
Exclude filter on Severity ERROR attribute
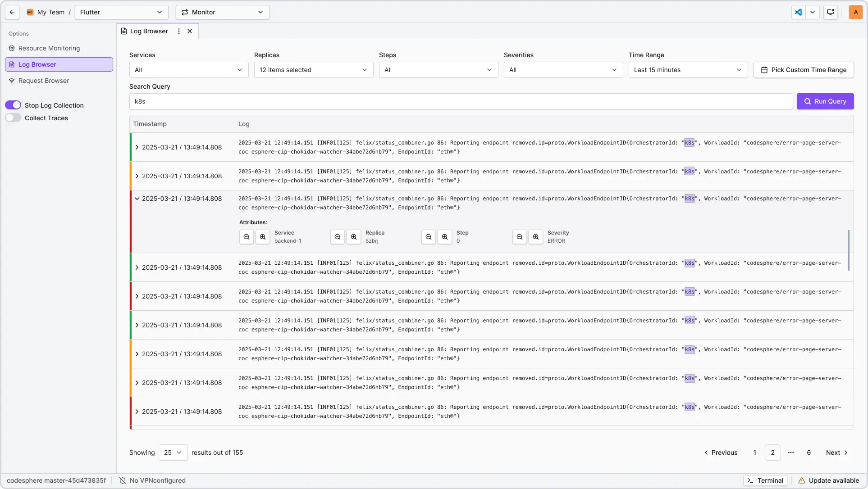click(519, 237)
